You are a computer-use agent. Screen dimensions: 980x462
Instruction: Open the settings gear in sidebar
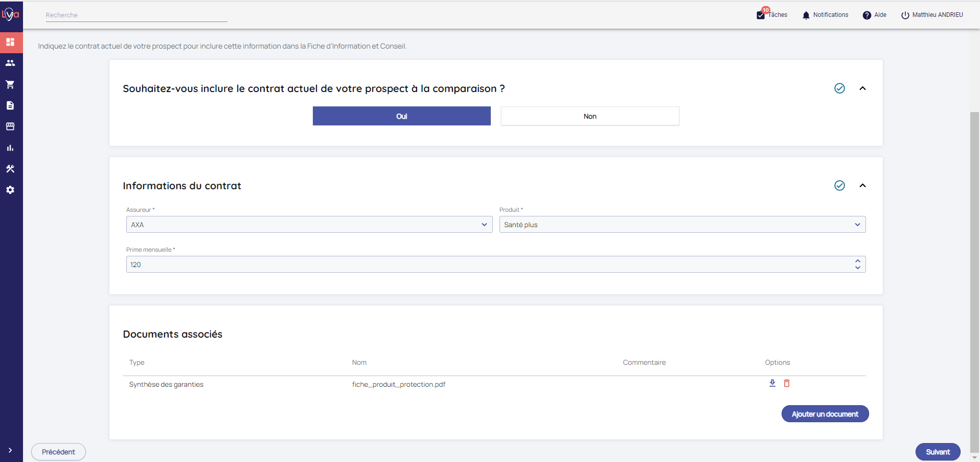(10, 190)
